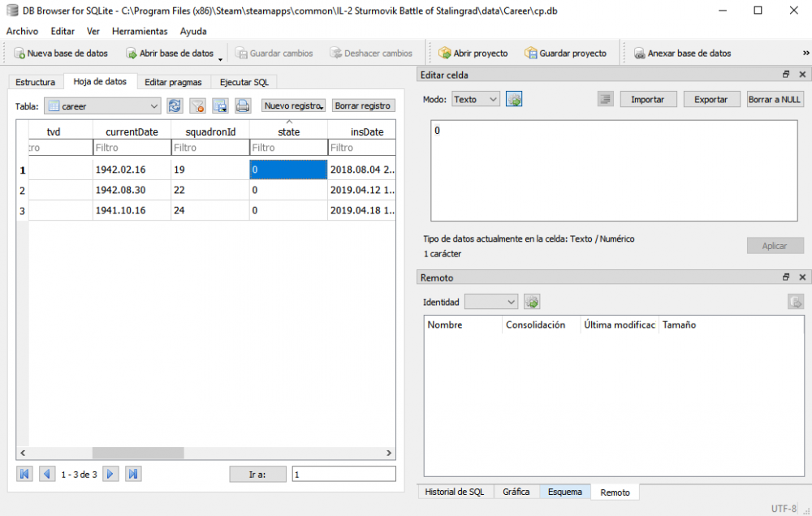Click the Borrar a NULL button

(x=775, y=99)
